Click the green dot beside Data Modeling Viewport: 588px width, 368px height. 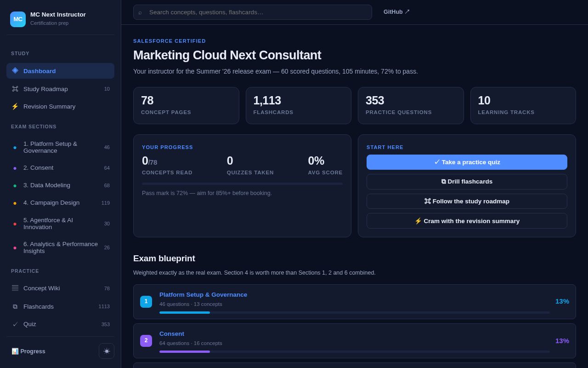click(15, 186)
